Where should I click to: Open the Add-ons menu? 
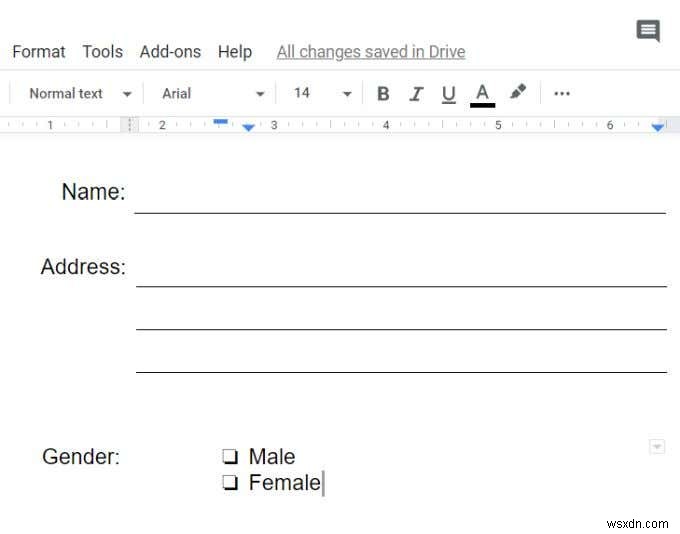tap(170, 52)
